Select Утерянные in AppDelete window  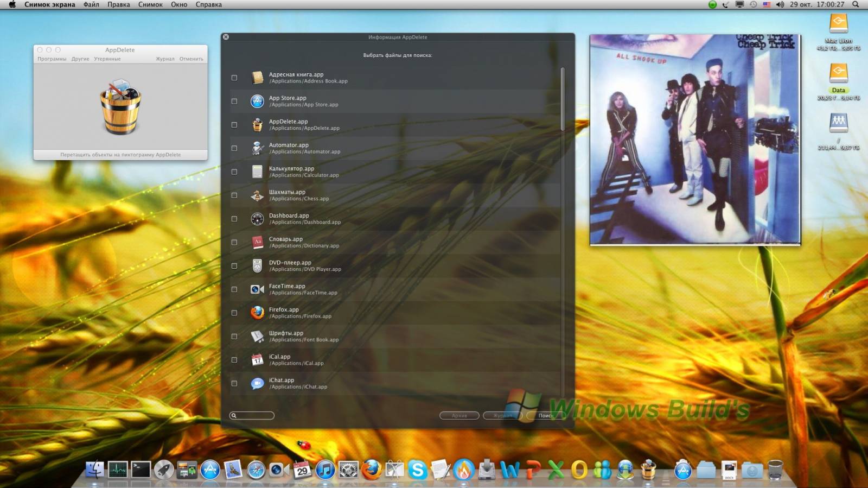pyautogui.click(x=107, y=59)
